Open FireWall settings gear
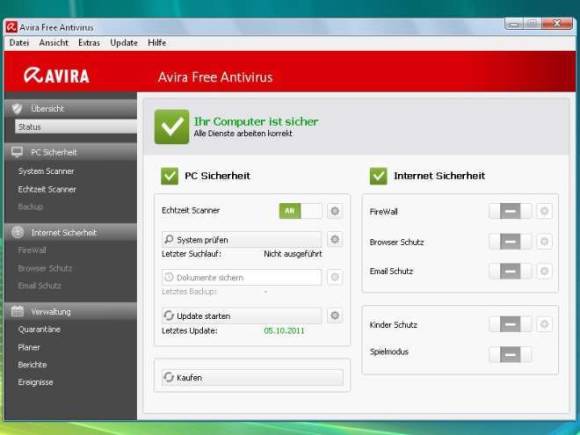 [544, 211]
